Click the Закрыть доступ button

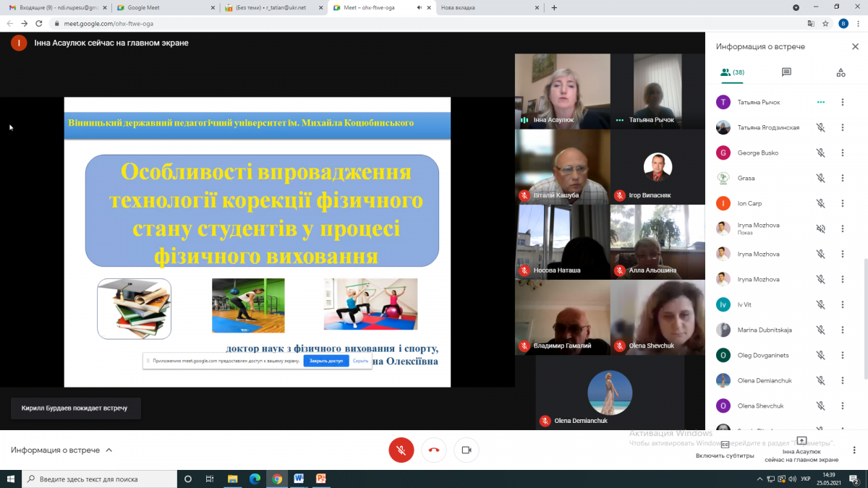325,360
